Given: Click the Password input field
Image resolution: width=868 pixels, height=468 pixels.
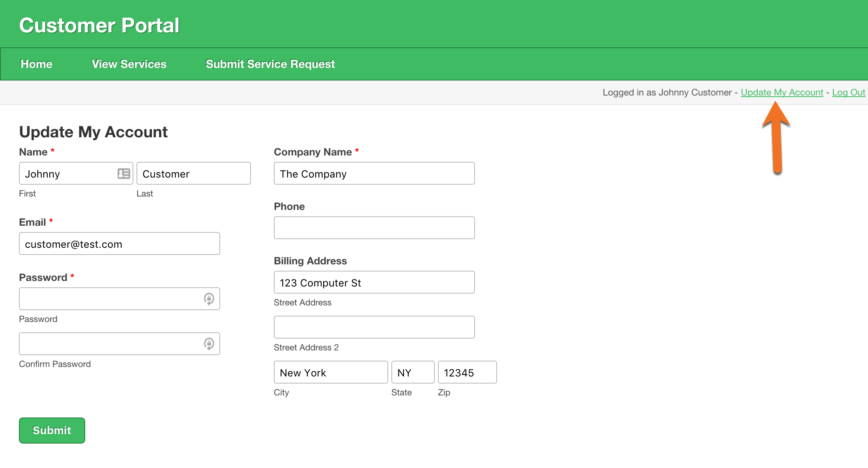Looking at the screenshot, I should (x=119, y=299).
